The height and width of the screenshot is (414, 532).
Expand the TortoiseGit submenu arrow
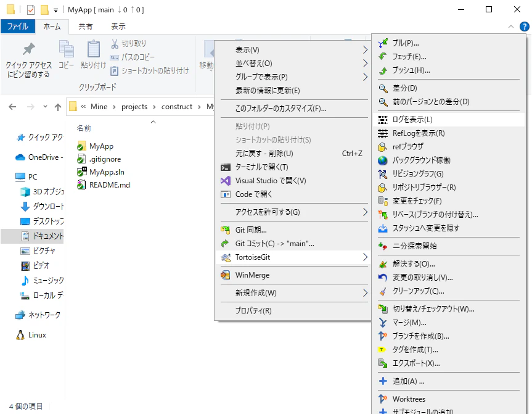coord(365,257)
